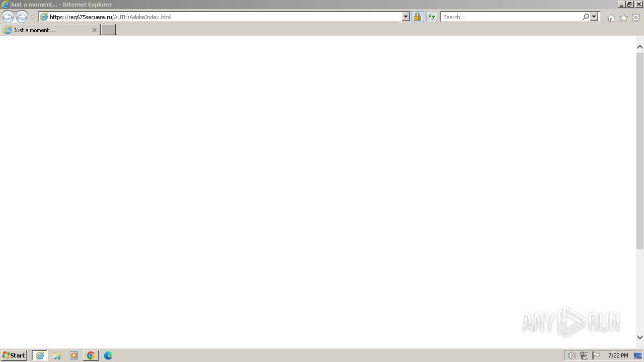Screen dimensions: 644x362
Task: Click the network tray icon
Action: coord(584,355)
